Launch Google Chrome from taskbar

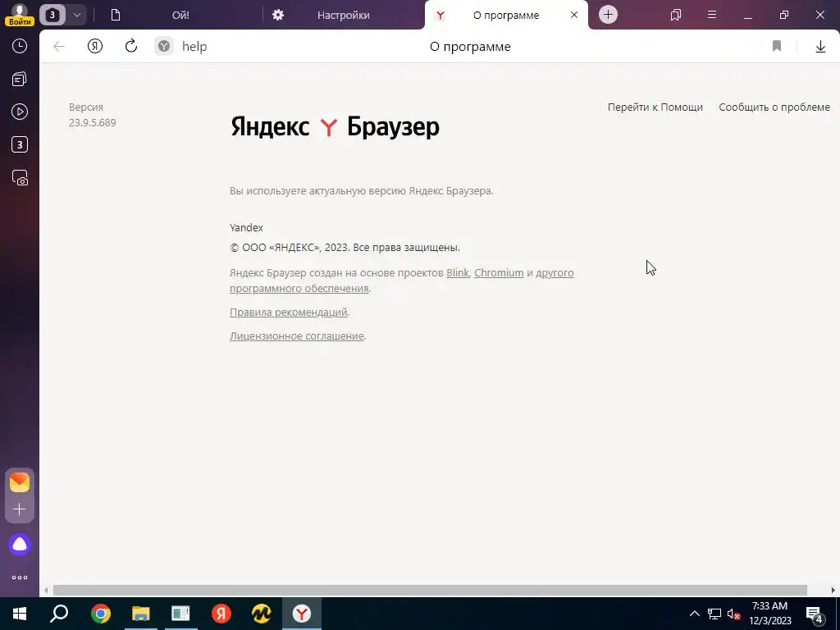click(x=101, y=614)
